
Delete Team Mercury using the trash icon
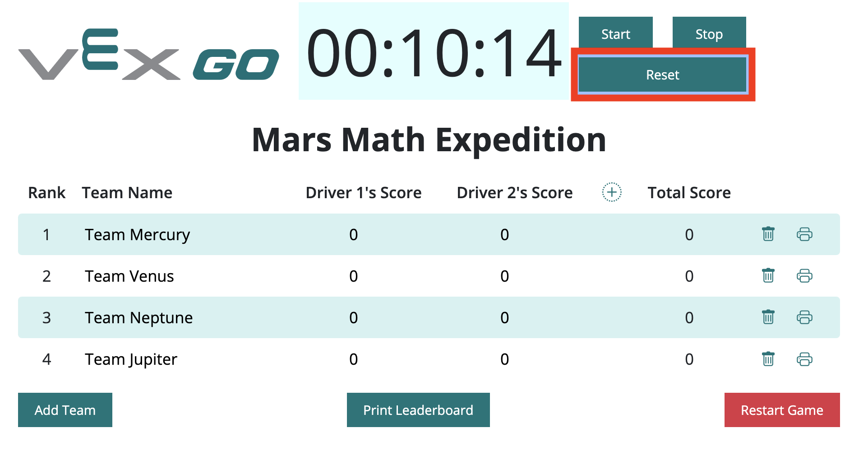point(768,234)
